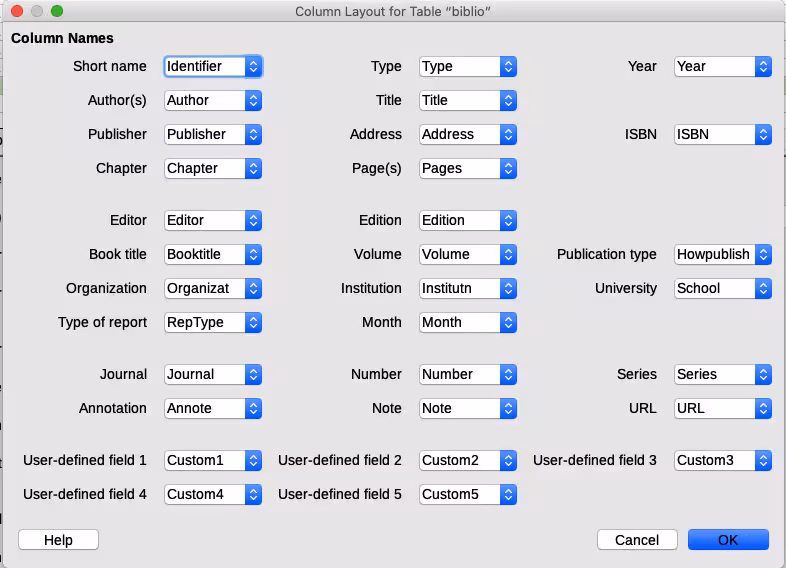Open the Edition column dropdown
786x568 pixels.
click(x=468, y=221)
